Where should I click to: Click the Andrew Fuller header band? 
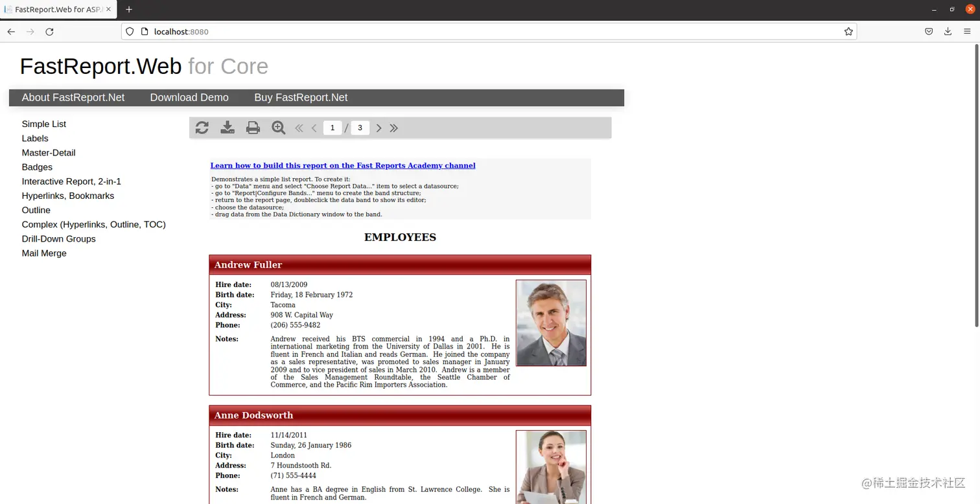[400, 265]
